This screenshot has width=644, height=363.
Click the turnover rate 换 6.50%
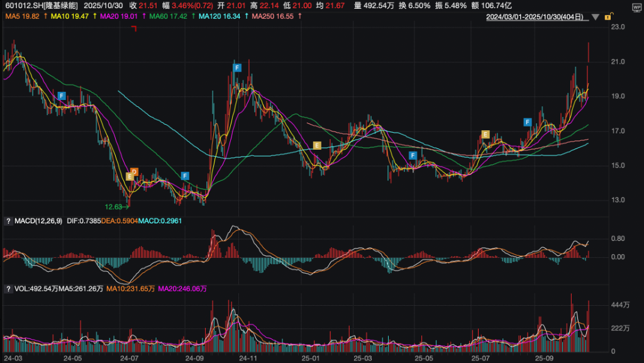click(x=414, y=6)
